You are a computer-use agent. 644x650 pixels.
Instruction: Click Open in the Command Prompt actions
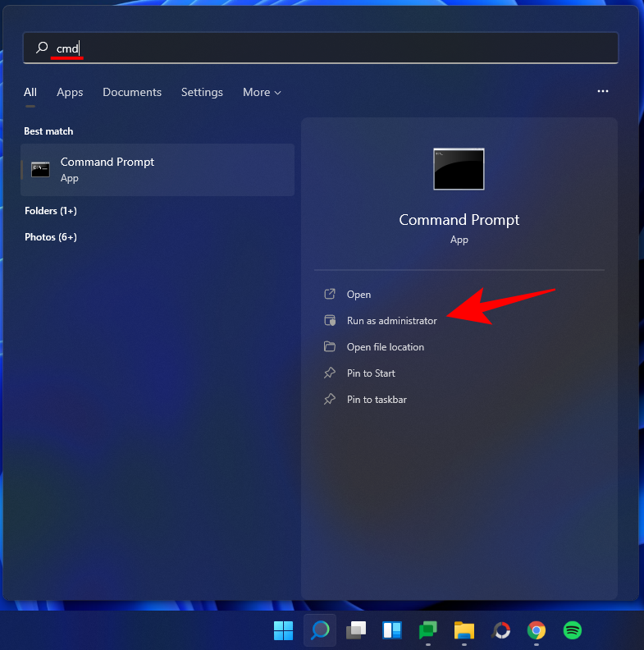(x=359, y=295)
